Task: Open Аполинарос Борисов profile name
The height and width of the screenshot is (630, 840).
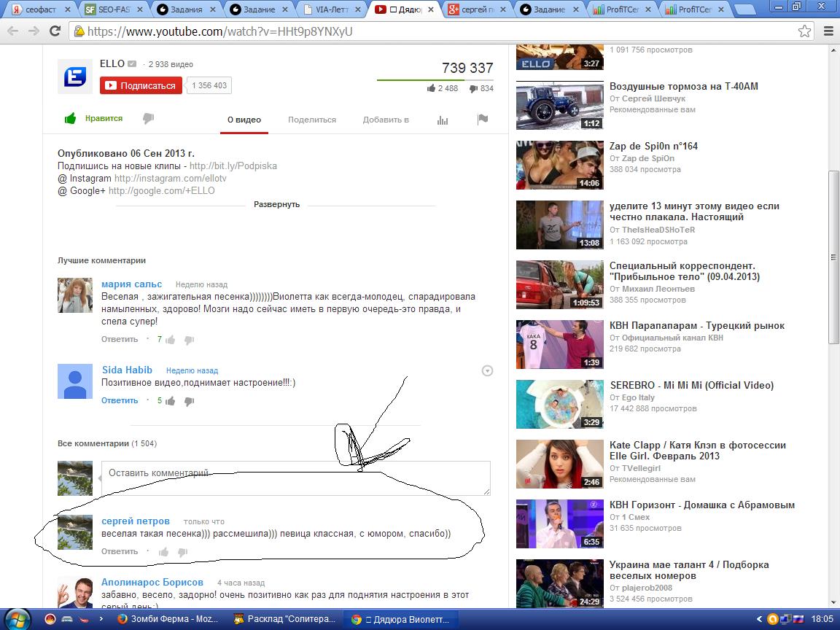Action: click(152, 583)
